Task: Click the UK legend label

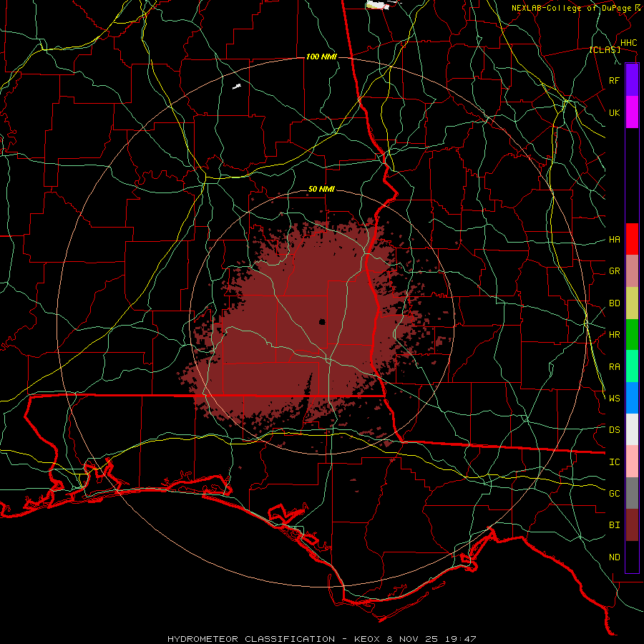Action: pyautogui.click(x=614, y=112)
